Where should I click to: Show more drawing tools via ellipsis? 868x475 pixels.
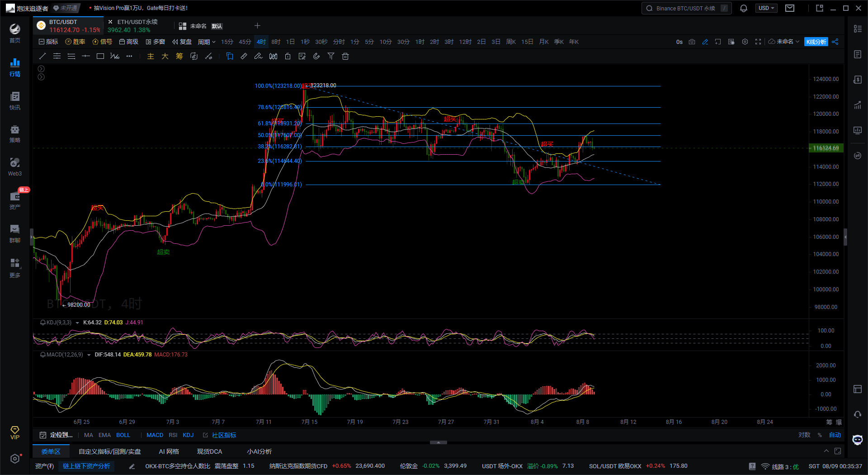click(x=129, y=56)
